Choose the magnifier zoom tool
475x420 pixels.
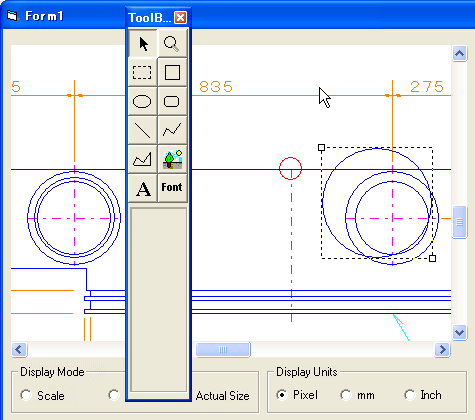point(172,43)
